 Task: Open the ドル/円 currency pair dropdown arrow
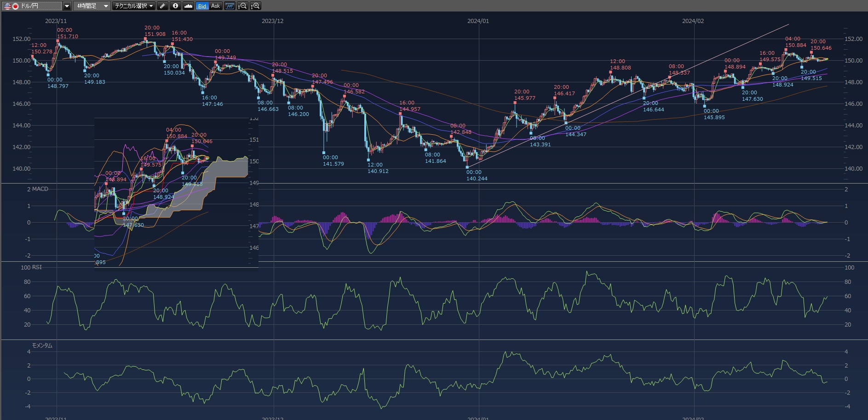click(x=67, y=6)
